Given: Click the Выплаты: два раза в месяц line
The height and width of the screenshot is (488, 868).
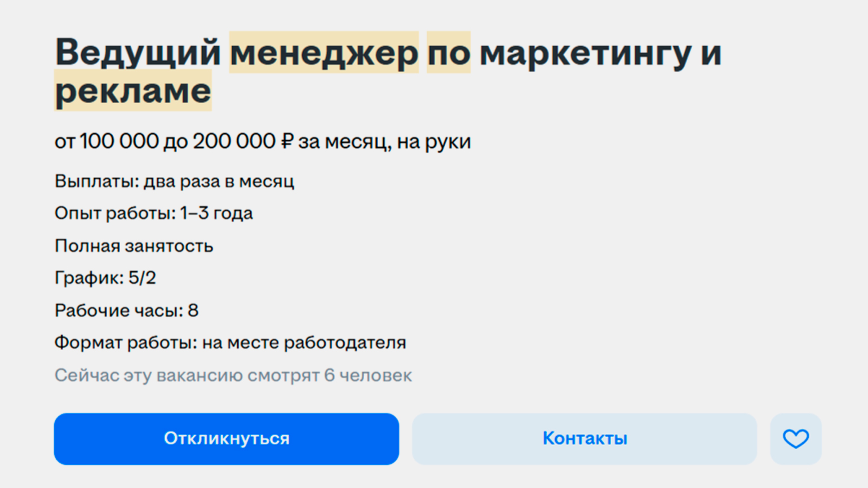Looking at the screenshot, I should click(x=174, y=181).
